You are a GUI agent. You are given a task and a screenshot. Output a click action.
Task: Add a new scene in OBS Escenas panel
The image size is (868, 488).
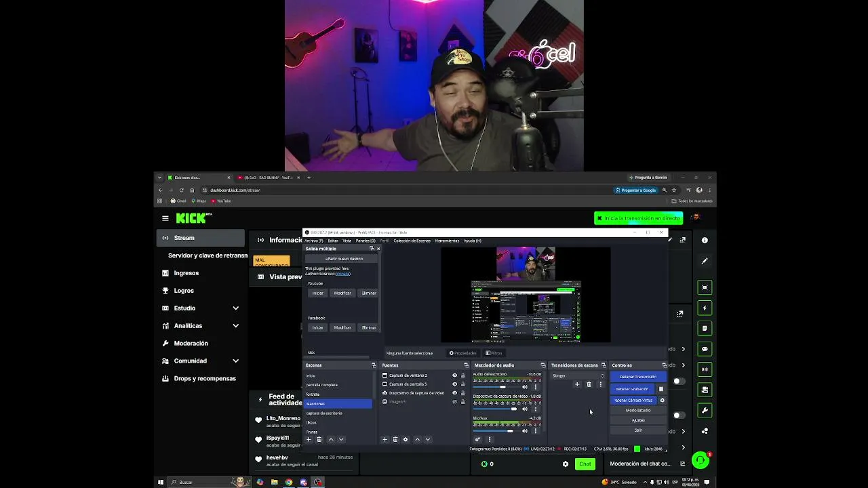309,439
